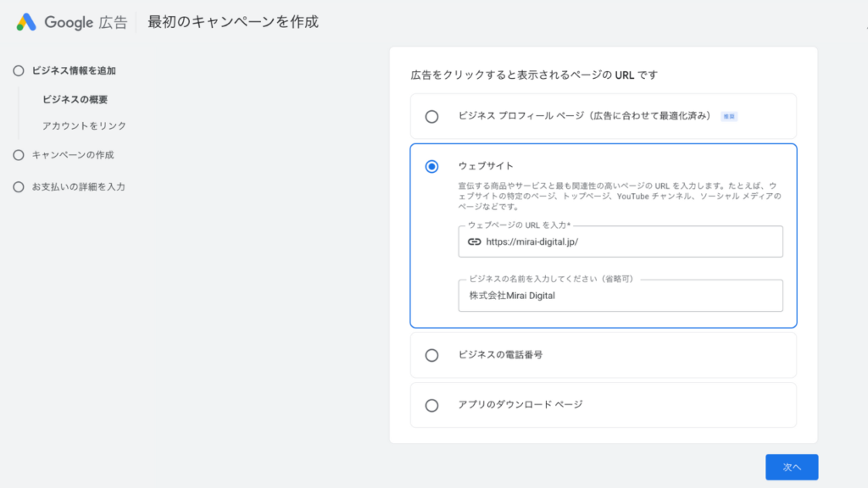Click the 株式会社Mirai Digital name input field
The height and width of the screenshot is (488, 868).
click(x=620, y=296)
